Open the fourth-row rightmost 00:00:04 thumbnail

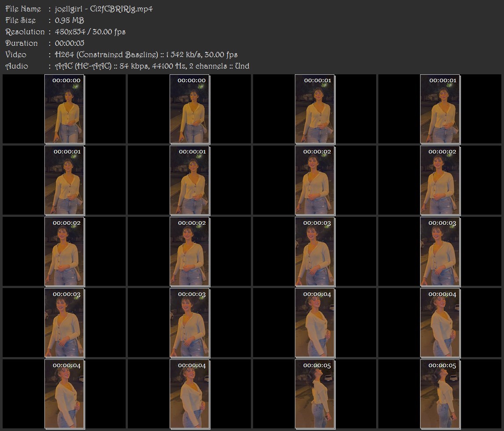[x=440, y=323]
